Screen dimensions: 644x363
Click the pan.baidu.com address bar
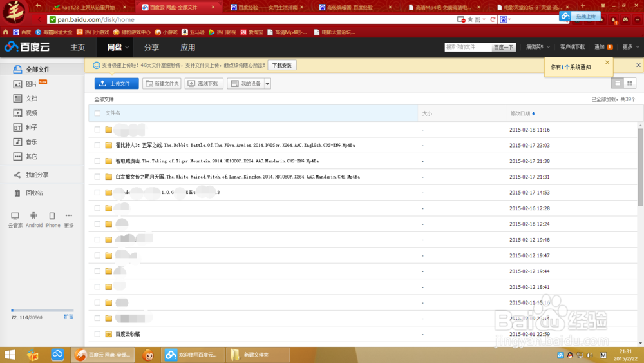pos(251,19)
